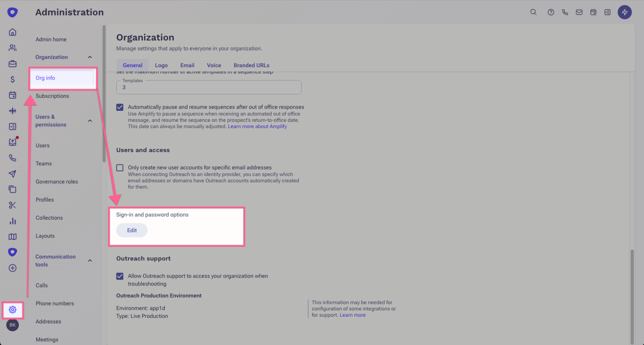Screen dimensions: 644x345
Task: Open Meetings menu item
Action: pos(47,339)
